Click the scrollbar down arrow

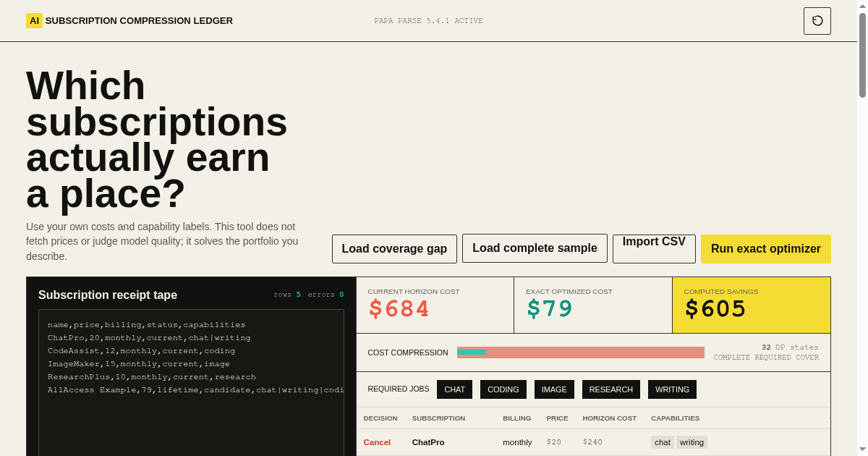click(862, 449)
